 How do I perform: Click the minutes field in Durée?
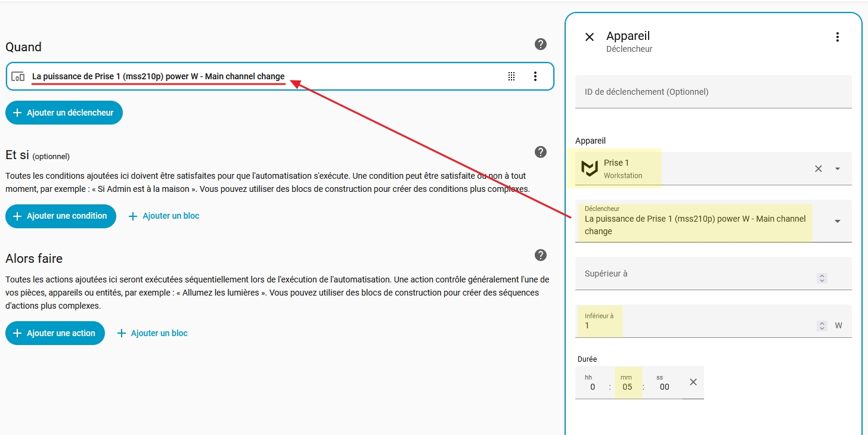627,387
